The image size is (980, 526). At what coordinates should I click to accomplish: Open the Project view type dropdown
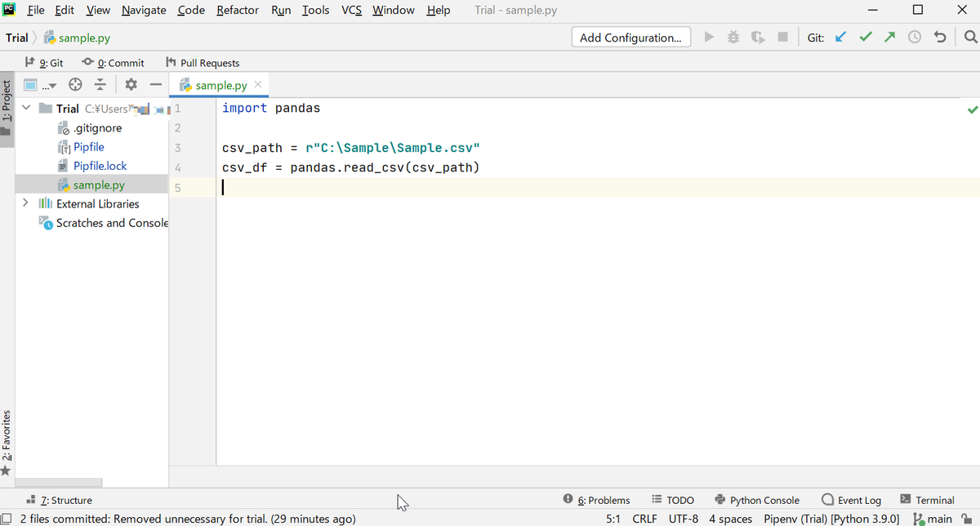pos(40,84)
